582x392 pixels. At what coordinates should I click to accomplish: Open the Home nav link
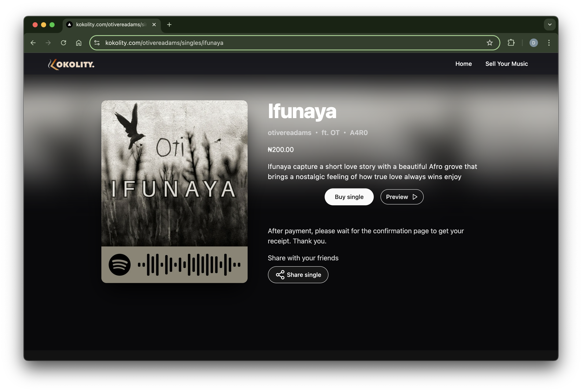click(463, 64)
